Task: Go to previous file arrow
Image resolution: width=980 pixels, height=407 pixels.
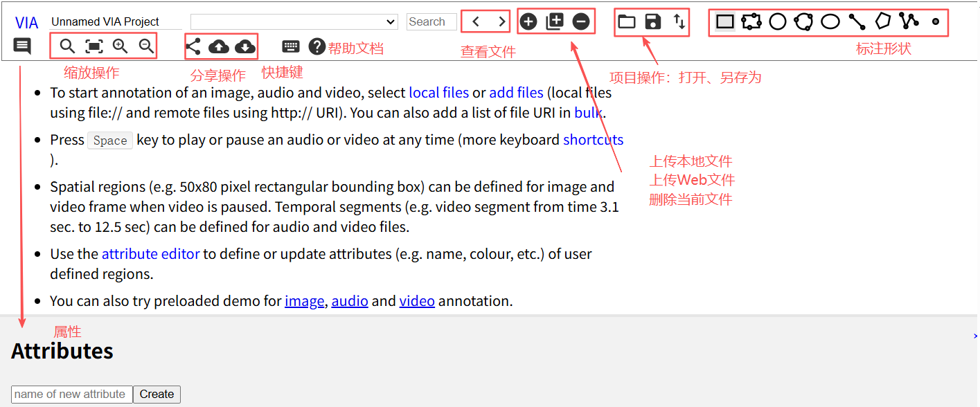Action: pyautogui.click(x=476, y=21)
